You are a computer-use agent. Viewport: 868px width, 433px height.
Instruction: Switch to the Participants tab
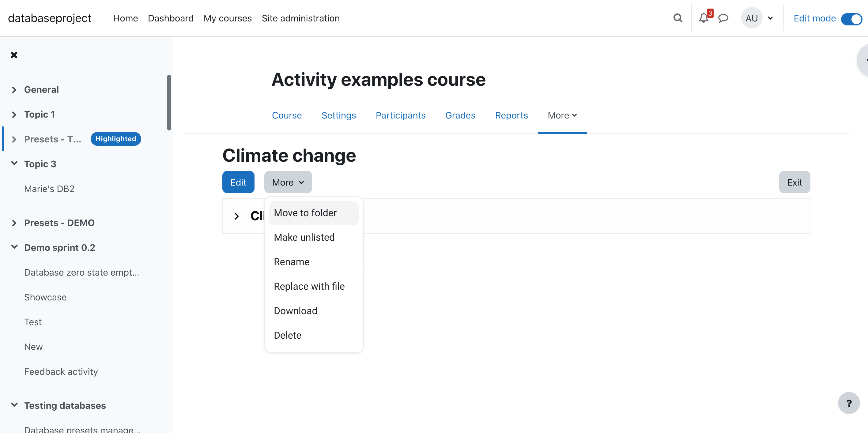tap(400, 115)
